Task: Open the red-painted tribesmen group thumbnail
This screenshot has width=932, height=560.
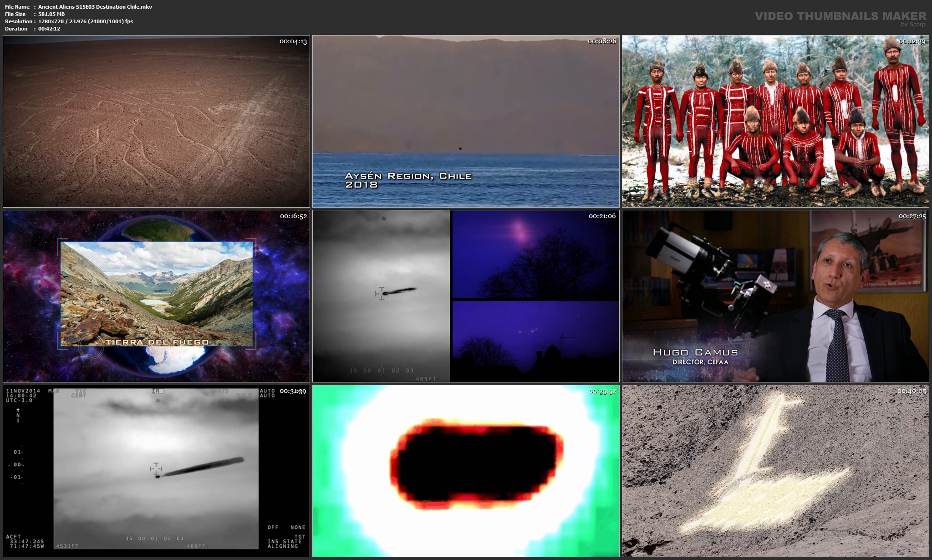Action: (x=775, y=121)
